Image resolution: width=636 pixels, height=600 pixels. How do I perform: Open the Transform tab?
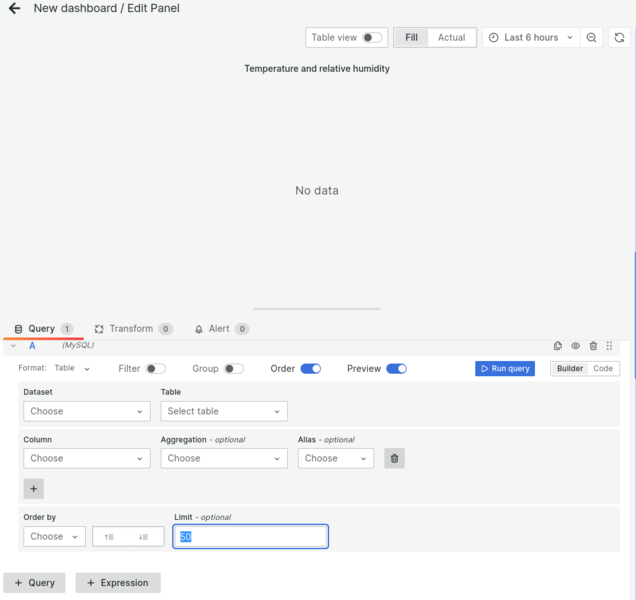[133, 329]
